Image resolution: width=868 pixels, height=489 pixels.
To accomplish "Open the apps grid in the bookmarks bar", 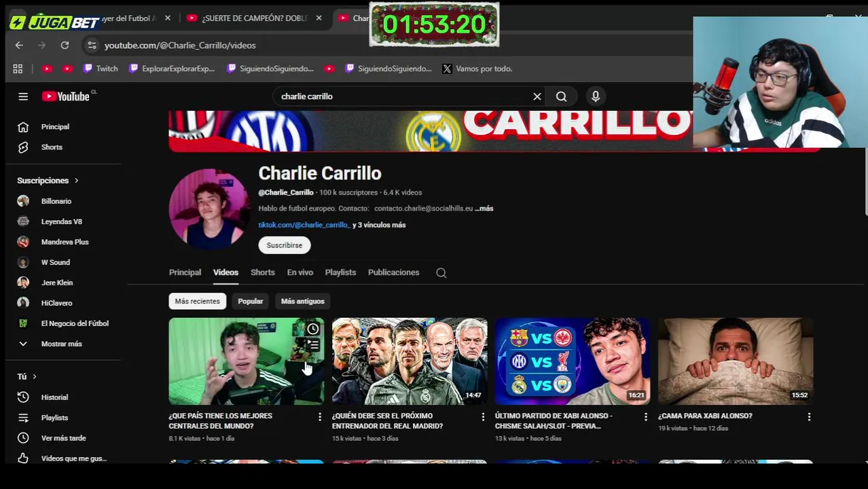I will 18,69.
